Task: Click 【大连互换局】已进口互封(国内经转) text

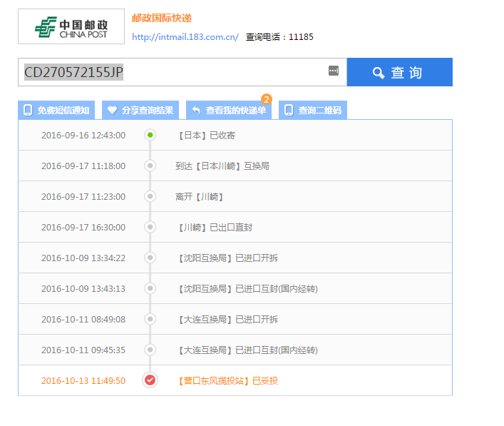Action: (247, 350)
